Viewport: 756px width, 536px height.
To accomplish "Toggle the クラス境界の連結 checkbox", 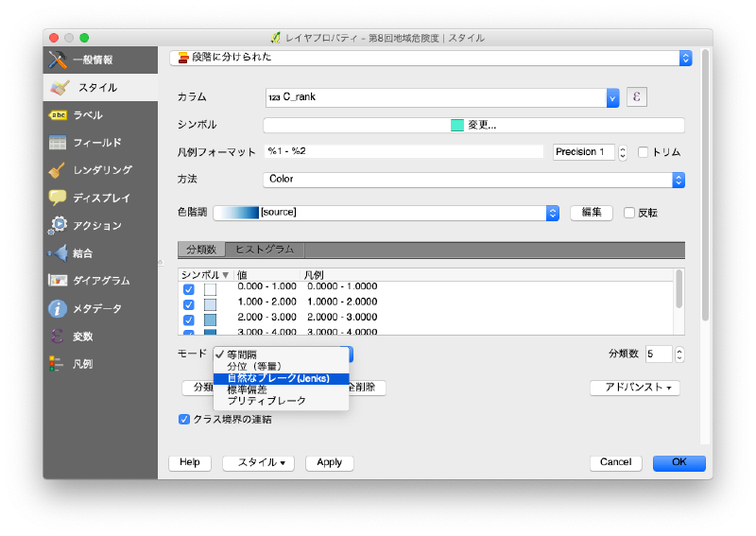I will (183, 419).
